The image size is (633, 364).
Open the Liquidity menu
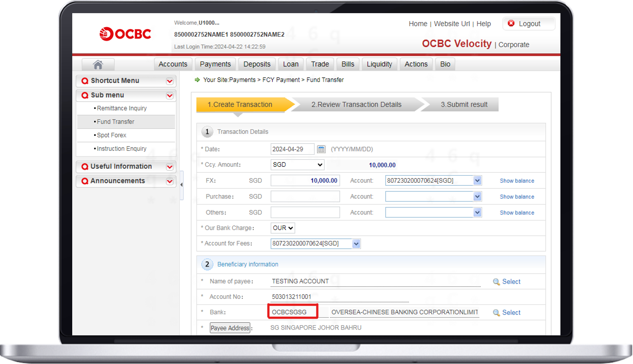coord(379,64)
